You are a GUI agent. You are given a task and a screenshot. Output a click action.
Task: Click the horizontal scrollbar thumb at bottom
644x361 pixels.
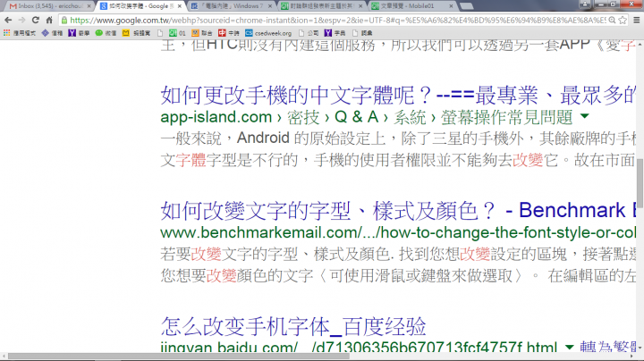(178, 356)
